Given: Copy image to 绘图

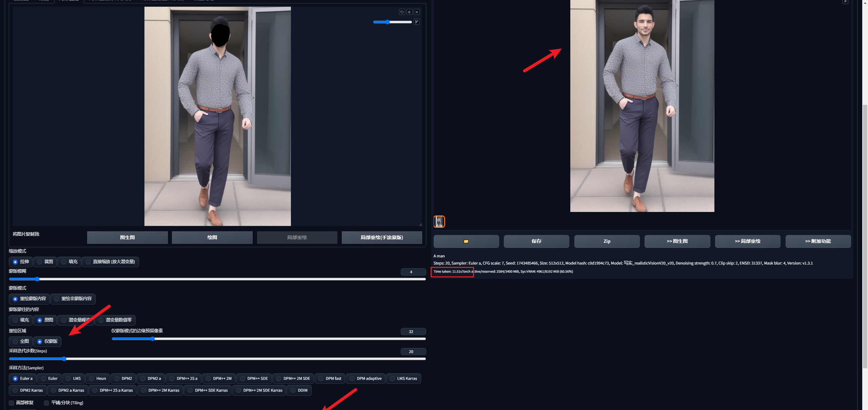Looking at the screenshot, I should pyautogui.click(x=212, y=238).
